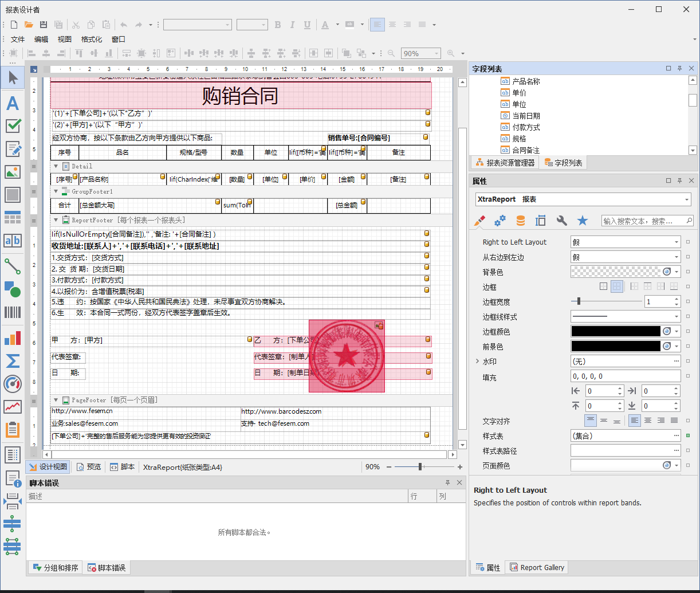This screenshot has height=593, width=700.
Task: Select the Line control tool
Action: (x=12, y=266)
